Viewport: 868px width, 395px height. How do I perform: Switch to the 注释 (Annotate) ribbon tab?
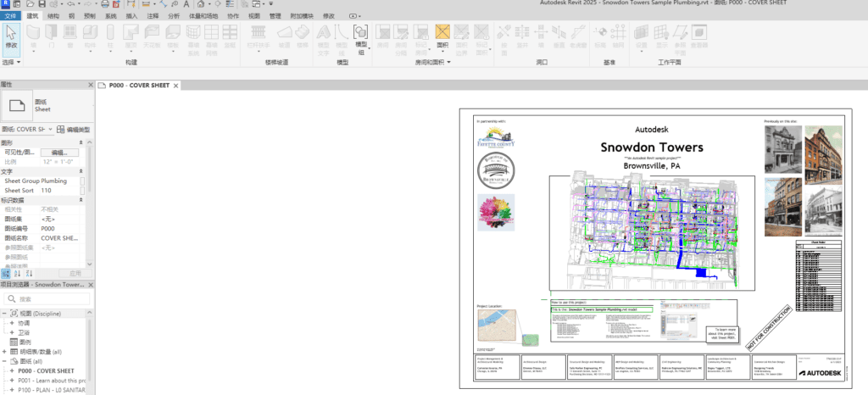click(x=153, y=16)
